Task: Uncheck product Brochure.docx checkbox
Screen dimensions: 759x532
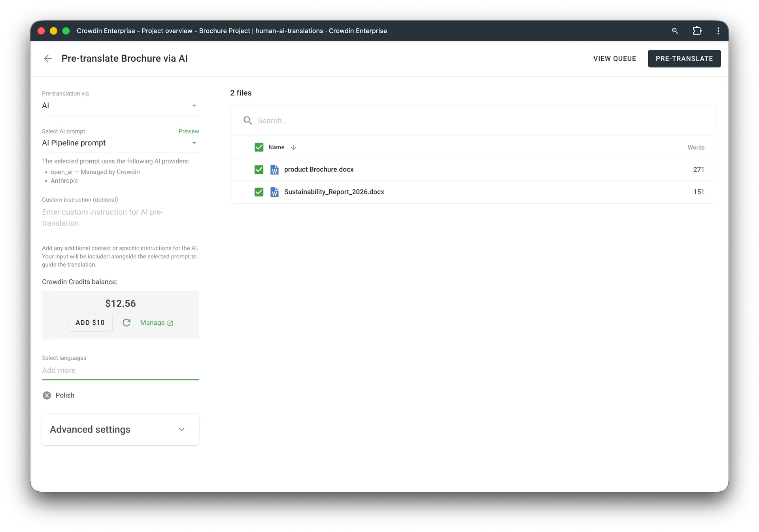Action: [x=259, y=169]
